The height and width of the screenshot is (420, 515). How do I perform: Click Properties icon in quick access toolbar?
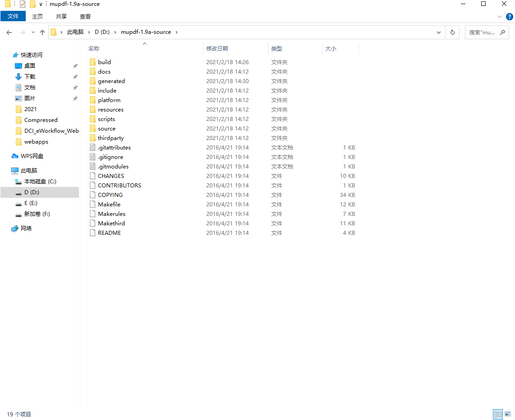[23, 4]
